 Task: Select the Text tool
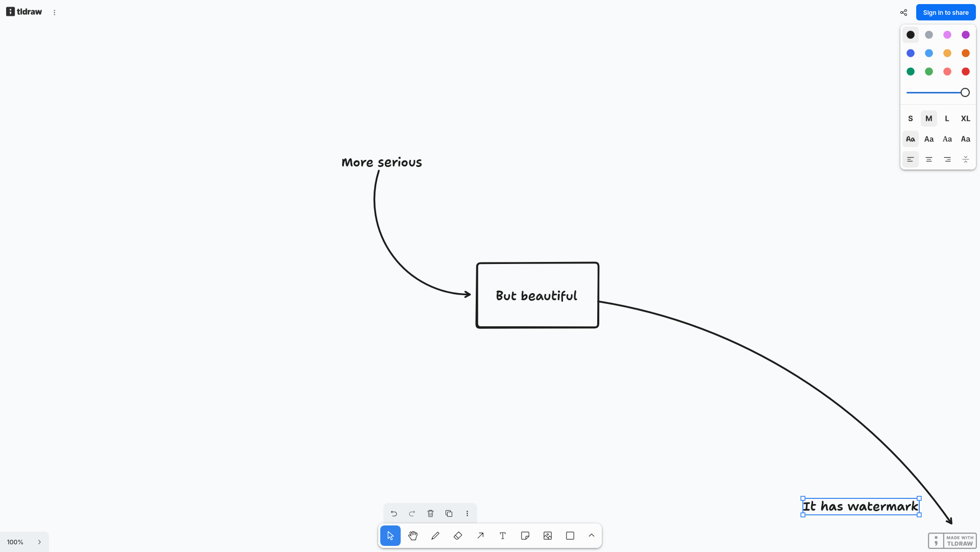click(503, 536)
